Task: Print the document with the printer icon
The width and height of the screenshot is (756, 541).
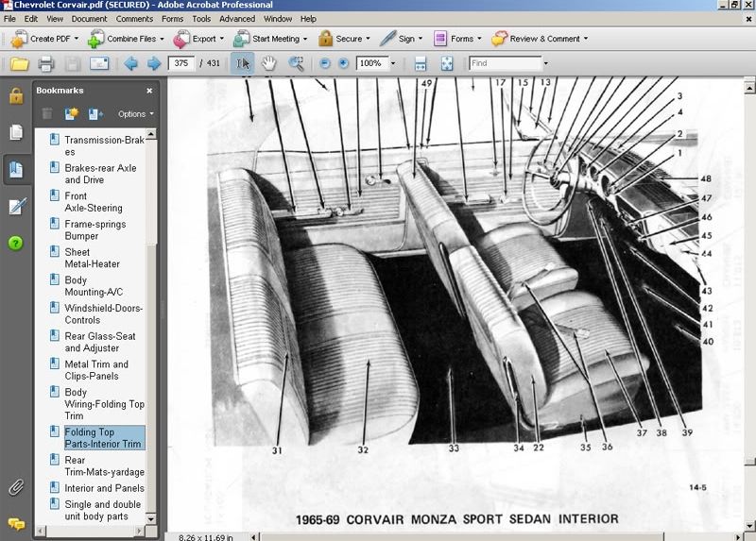Action: pos(46,63)
